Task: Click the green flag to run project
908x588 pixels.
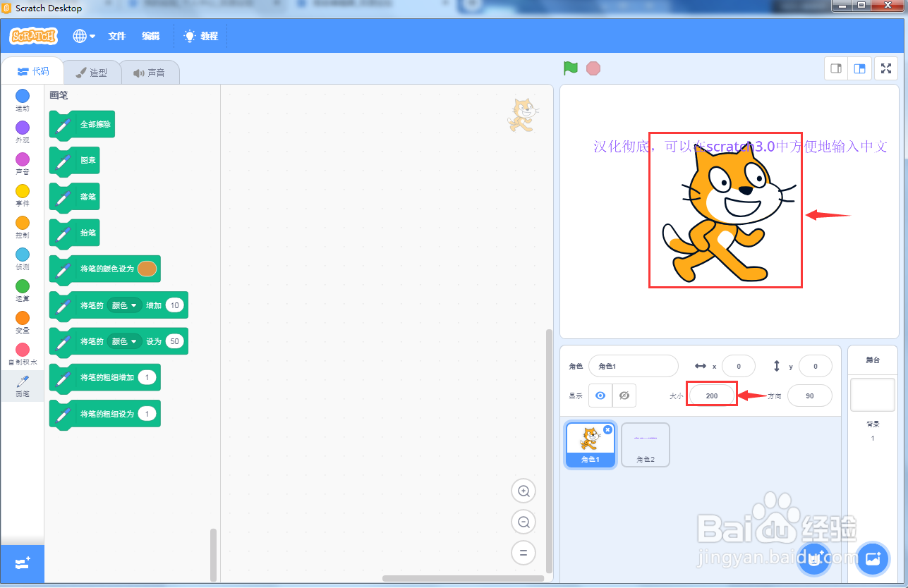Action: [570, 68]
